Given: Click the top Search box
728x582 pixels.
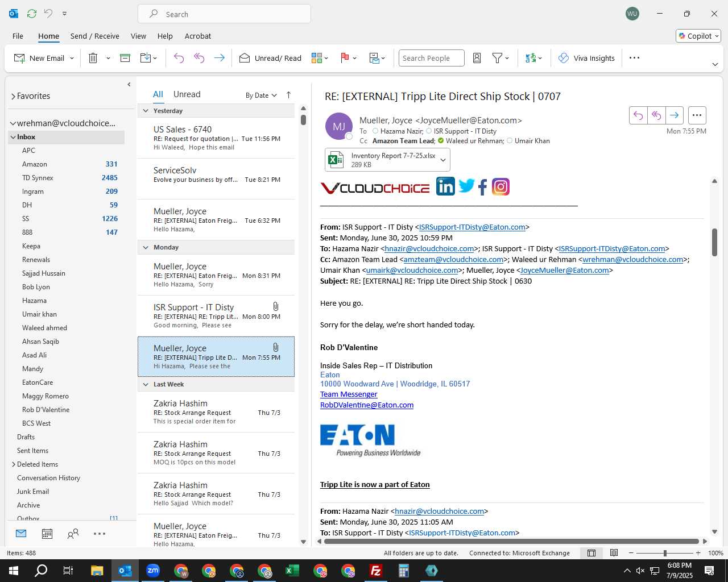Looking at the screenshot, I should (x=224, y=14).
